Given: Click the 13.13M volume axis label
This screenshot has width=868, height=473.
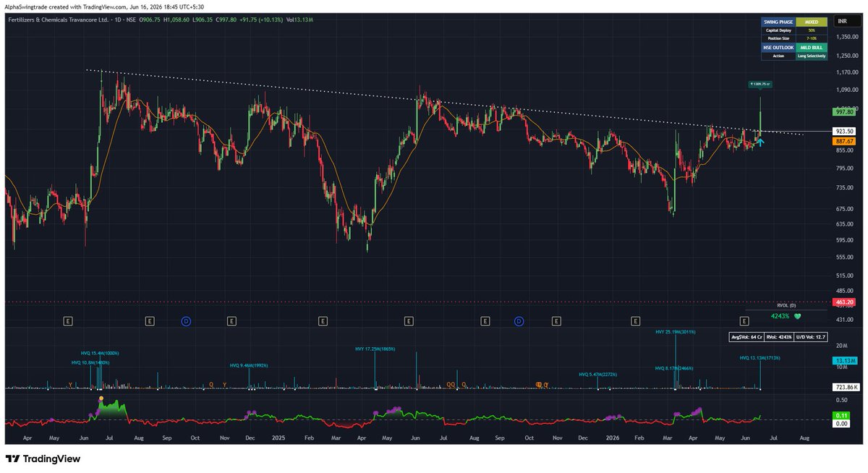Looking at the screenshot, I should click(x=846, y=360).
